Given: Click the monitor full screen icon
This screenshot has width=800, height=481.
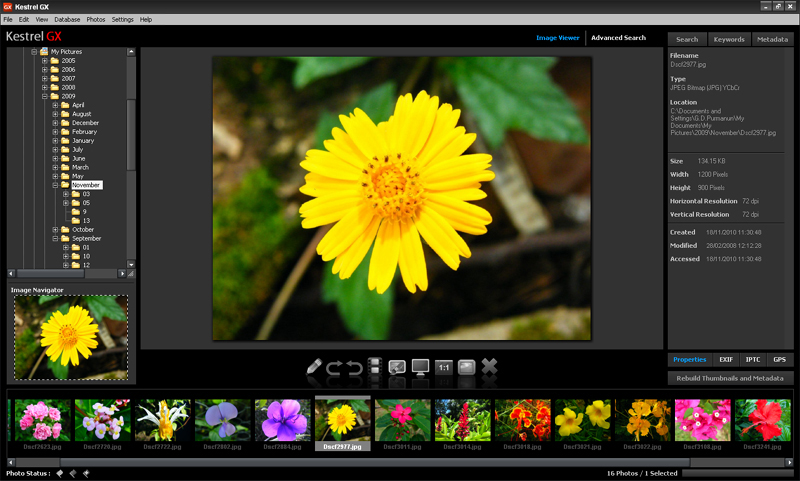Looking at the screenshot, I should pos(421,368).
